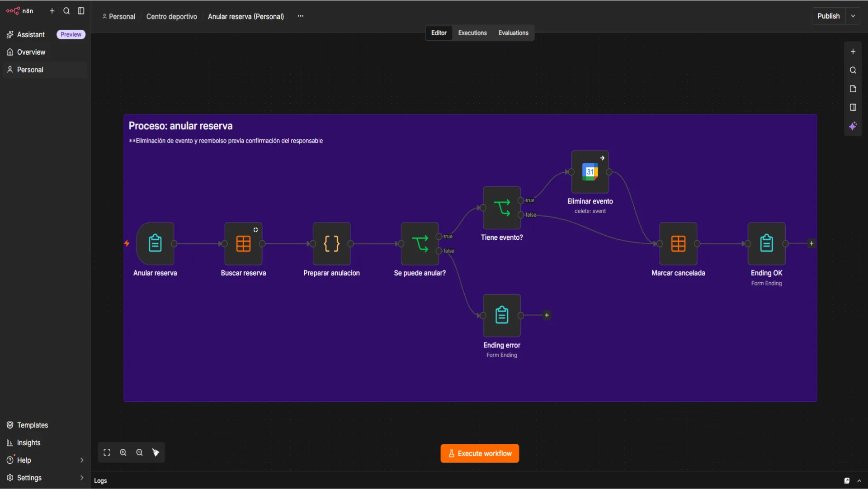
Task: Select the Se puede anular? If node
Action: pos(420,243)
